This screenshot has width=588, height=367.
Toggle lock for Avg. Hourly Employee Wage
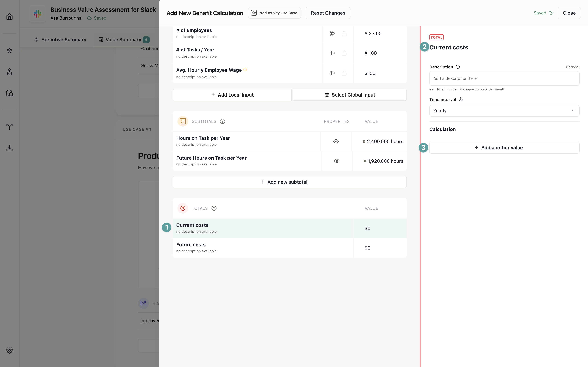point(344,73)
